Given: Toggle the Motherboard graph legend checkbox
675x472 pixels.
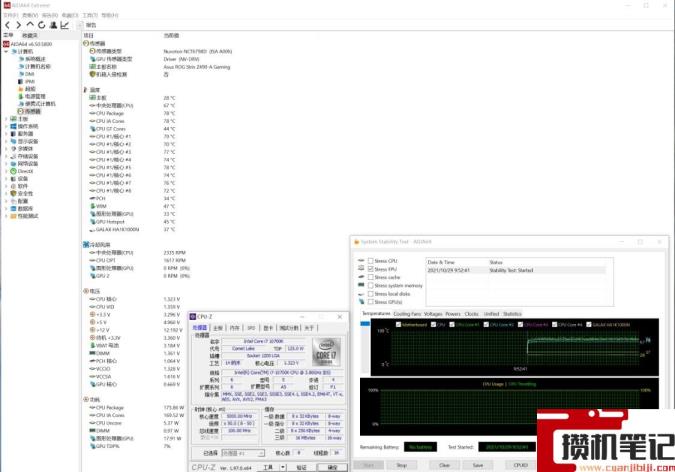Looking at the screenshot, I should click(x=398, y=324).
